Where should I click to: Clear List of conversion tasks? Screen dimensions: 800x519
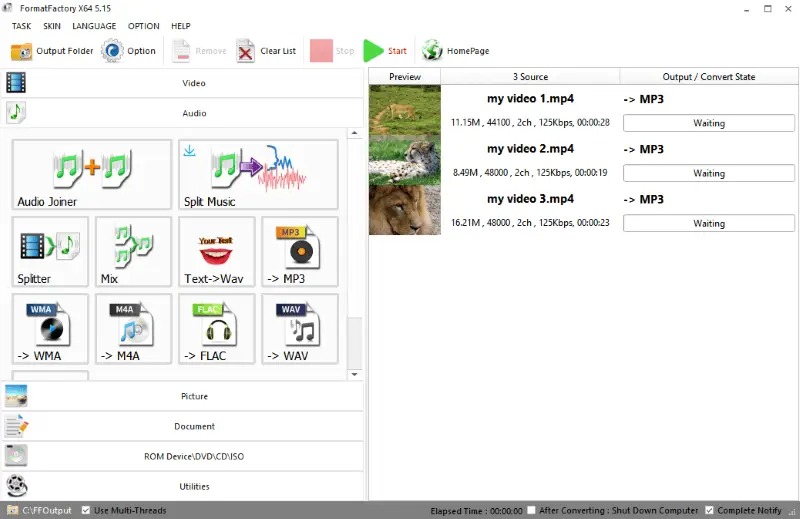(266, 51)
